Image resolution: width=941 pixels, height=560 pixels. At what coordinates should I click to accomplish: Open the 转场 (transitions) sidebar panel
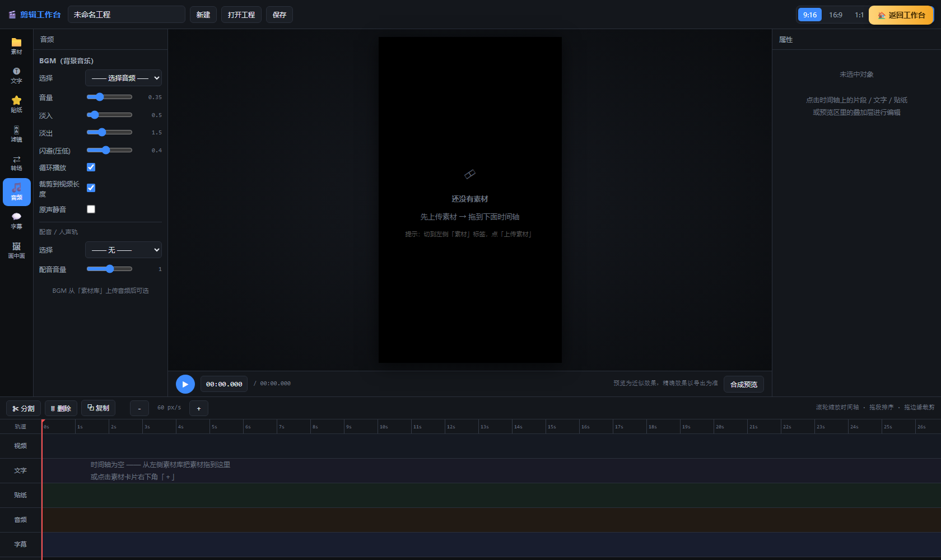17,163
